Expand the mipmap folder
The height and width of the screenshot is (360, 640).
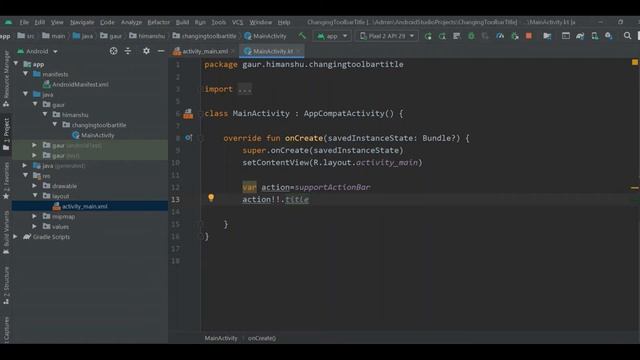pyautogui.click(x=35, y=216)
